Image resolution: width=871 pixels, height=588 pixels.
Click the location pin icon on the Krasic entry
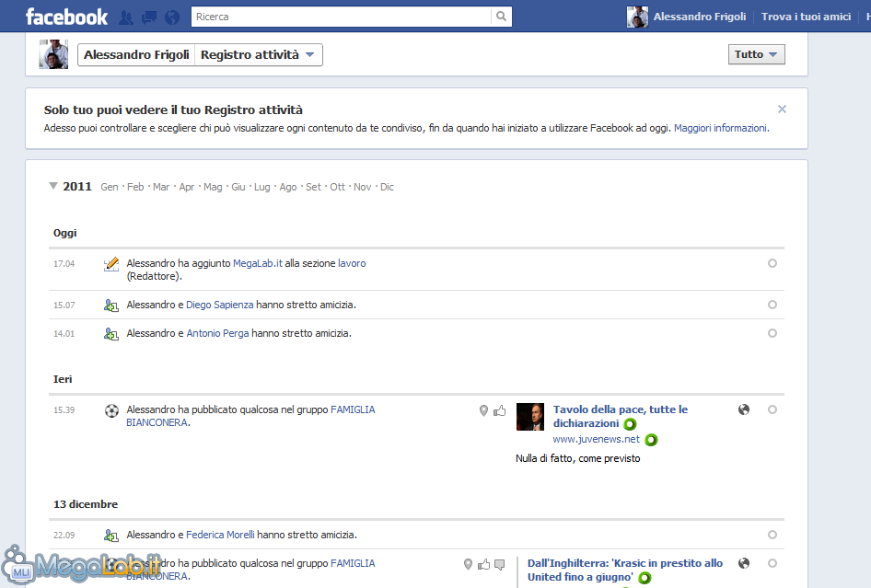point(468,564)
